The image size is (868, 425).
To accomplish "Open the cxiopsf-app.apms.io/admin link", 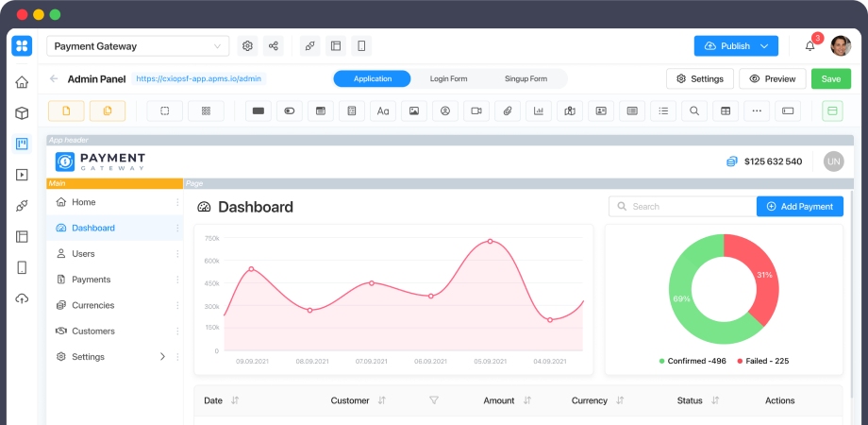I will tap(199, 78).
